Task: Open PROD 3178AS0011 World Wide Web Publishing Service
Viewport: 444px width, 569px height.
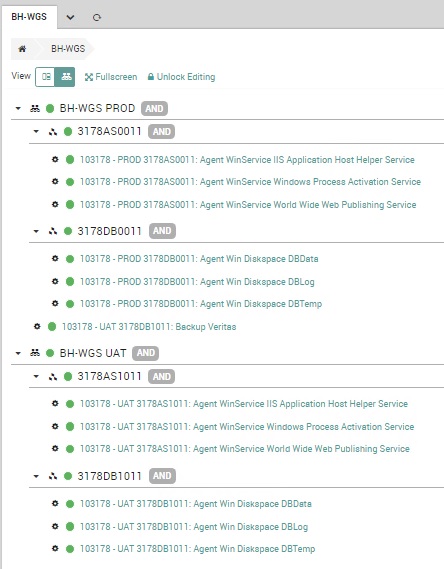Action: coord(248,205)
